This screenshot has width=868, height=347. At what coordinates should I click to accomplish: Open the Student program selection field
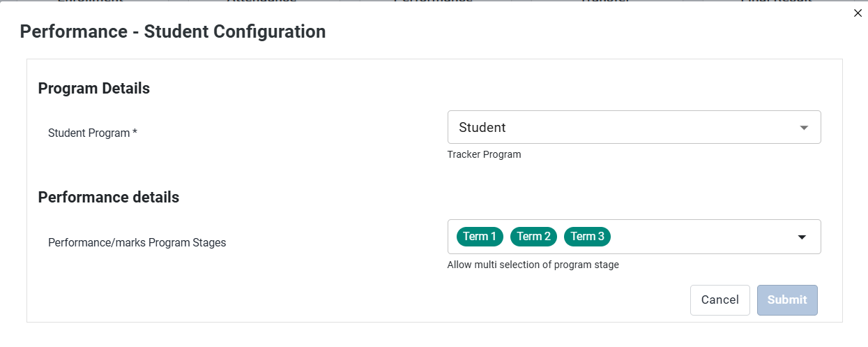634,127
